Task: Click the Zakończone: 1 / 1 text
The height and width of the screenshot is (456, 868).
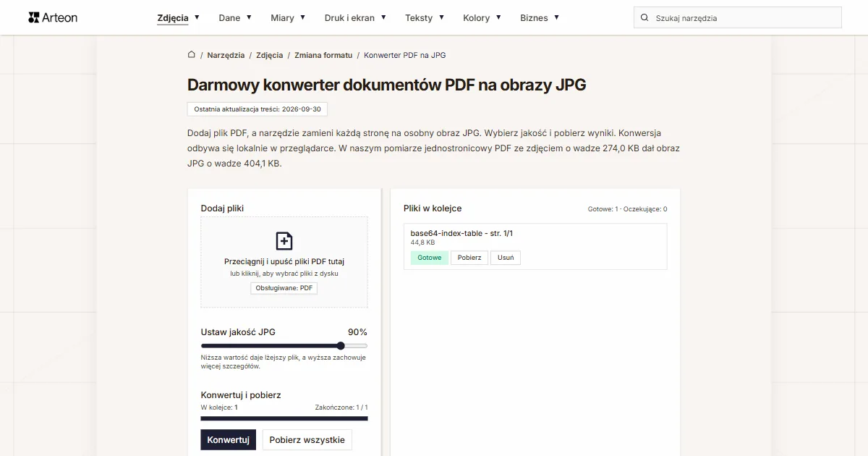Action: [x=341, y=408]
